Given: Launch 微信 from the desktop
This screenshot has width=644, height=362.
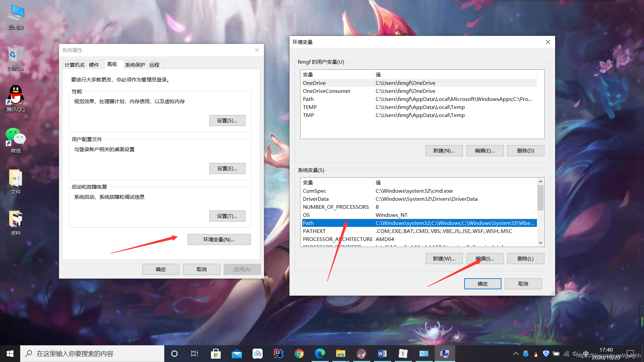Looking at the screenshot, I should click(16, 140).
